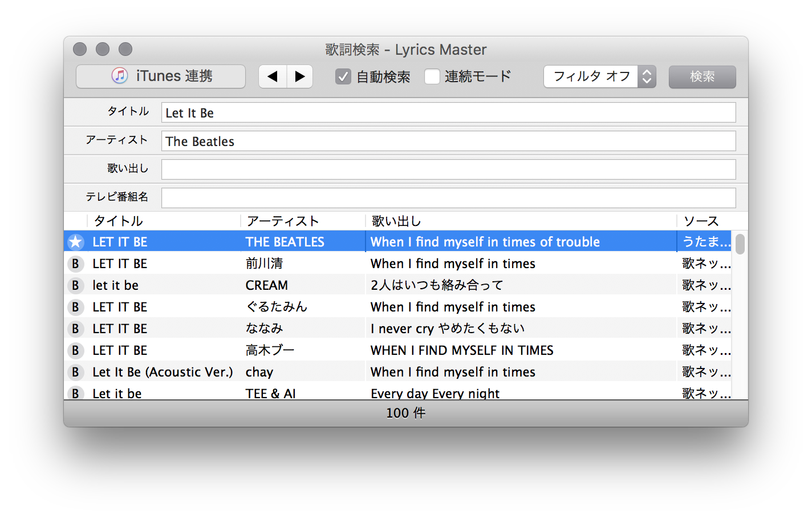Zoom window with the third title-bar button
This screenshot has width=812, height=518.
(125, 49)
